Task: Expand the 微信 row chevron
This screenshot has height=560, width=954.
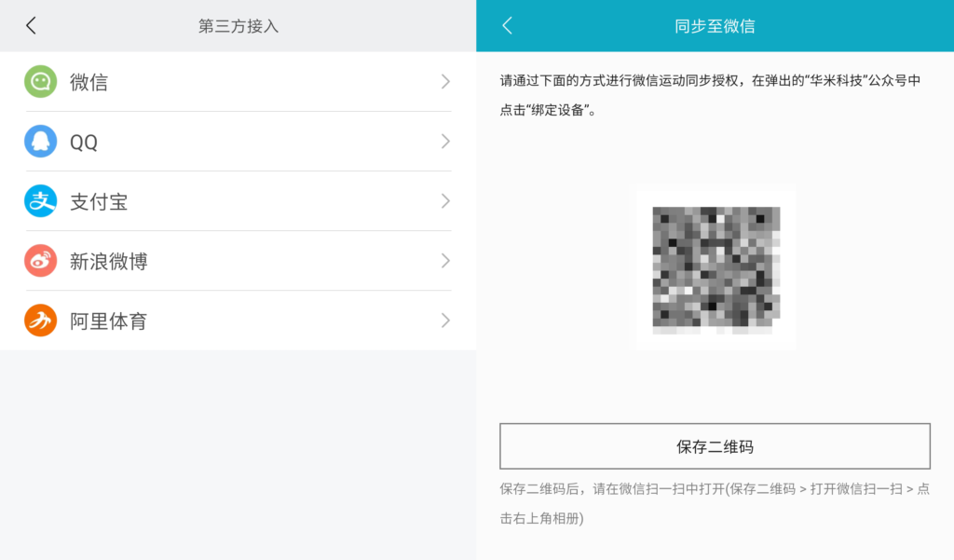Action: click(x=445, y=82)
